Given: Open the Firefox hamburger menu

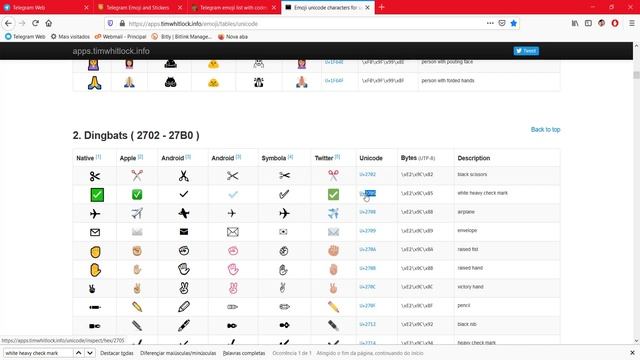Looking at the screenshot, I should point(631,23).
